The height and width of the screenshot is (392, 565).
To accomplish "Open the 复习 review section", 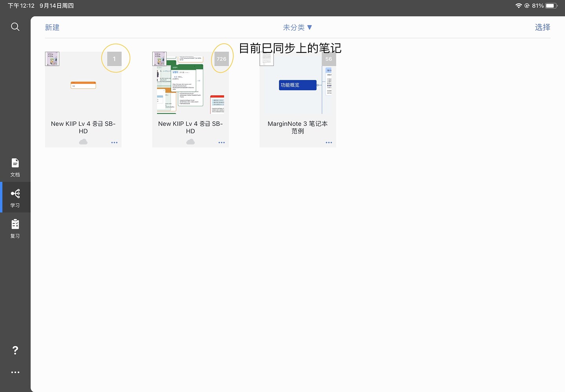I will tap(15, 228).
